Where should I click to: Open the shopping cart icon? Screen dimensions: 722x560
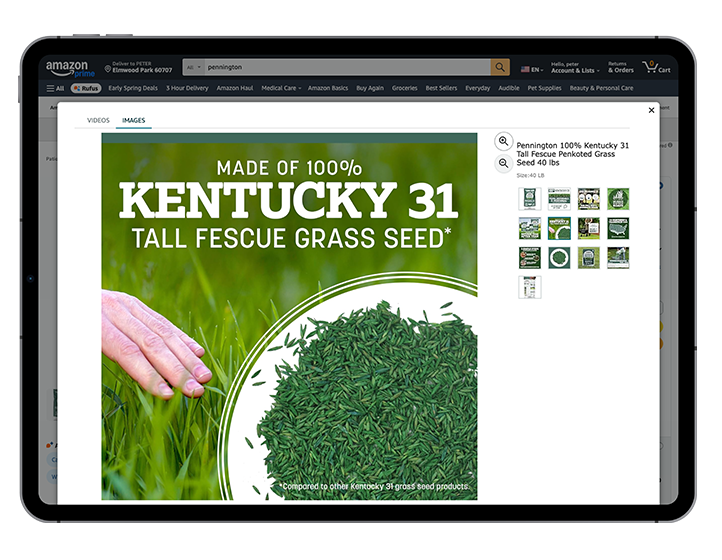(656, 67)
